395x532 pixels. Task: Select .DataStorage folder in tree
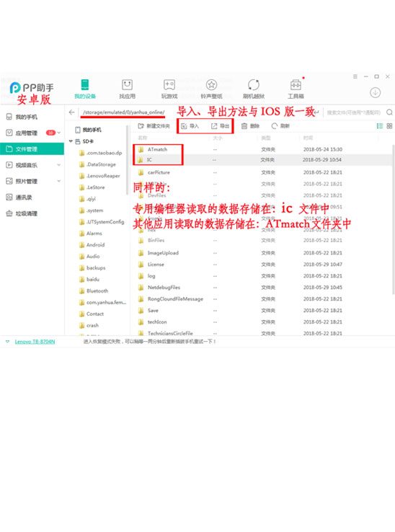97,164
